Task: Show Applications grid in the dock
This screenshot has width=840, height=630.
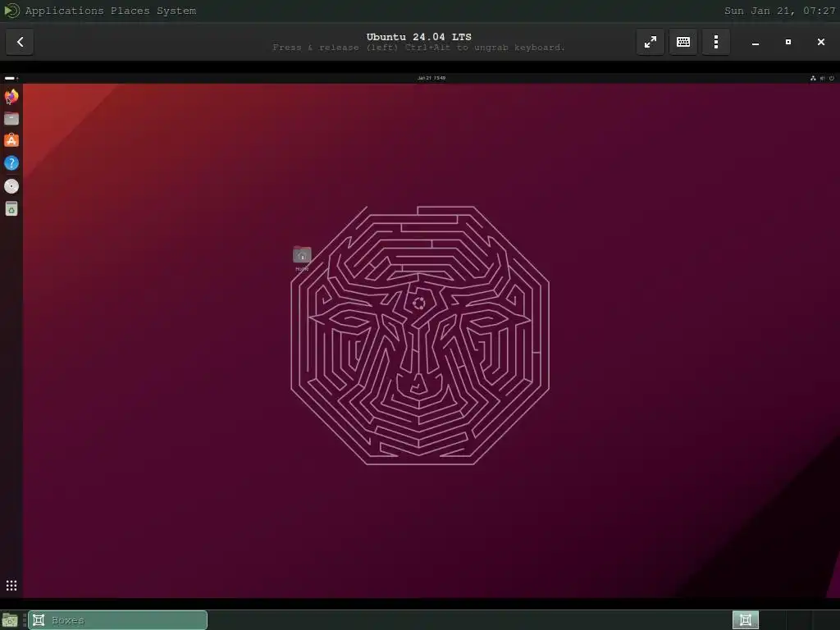Action: [11, 586]
